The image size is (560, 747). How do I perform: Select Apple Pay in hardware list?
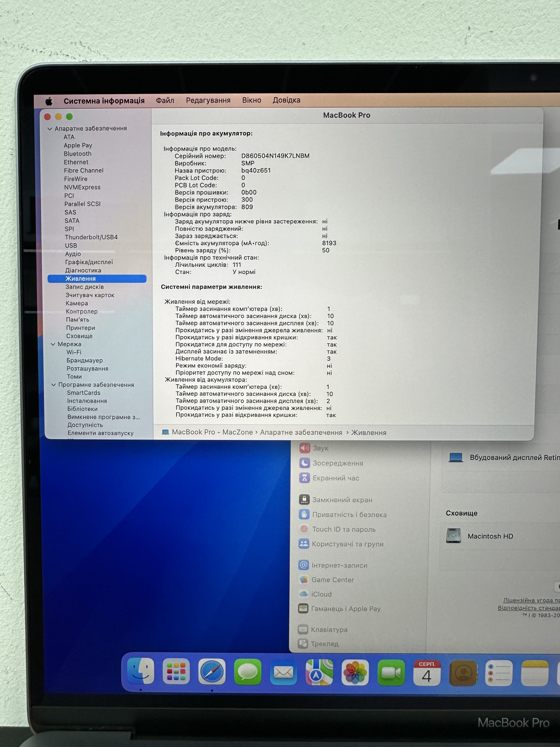[x=78, y=145]
